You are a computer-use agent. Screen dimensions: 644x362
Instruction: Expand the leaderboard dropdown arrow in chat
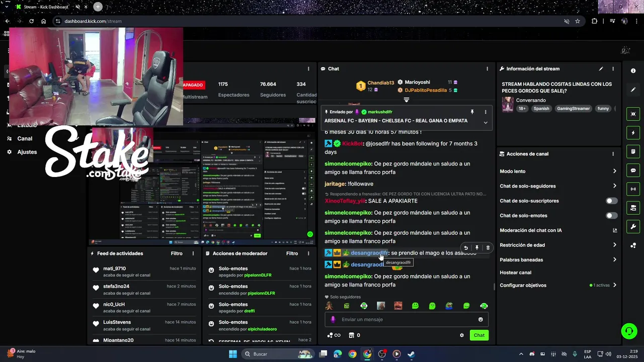[407, 100]
